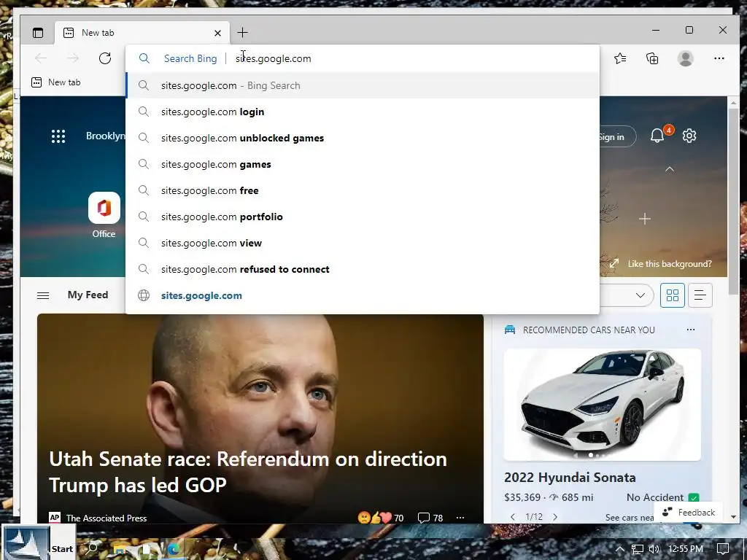The height and width of the screenshot is (560, 747).
Task: Expand the feed layout dropdown chevron
Action: tap(640, 295)
